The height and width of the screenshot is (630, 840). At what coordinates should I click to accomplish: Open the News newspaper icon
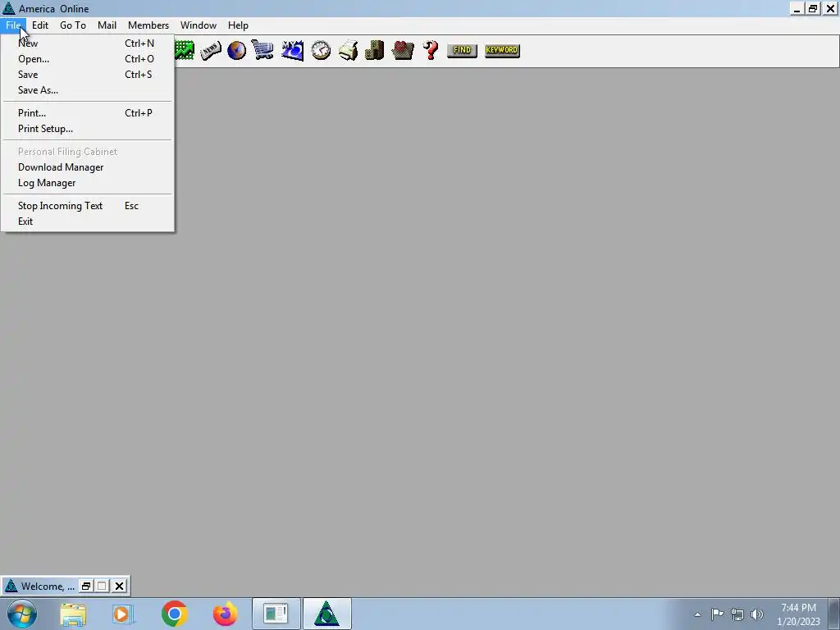tap(211, 50)
